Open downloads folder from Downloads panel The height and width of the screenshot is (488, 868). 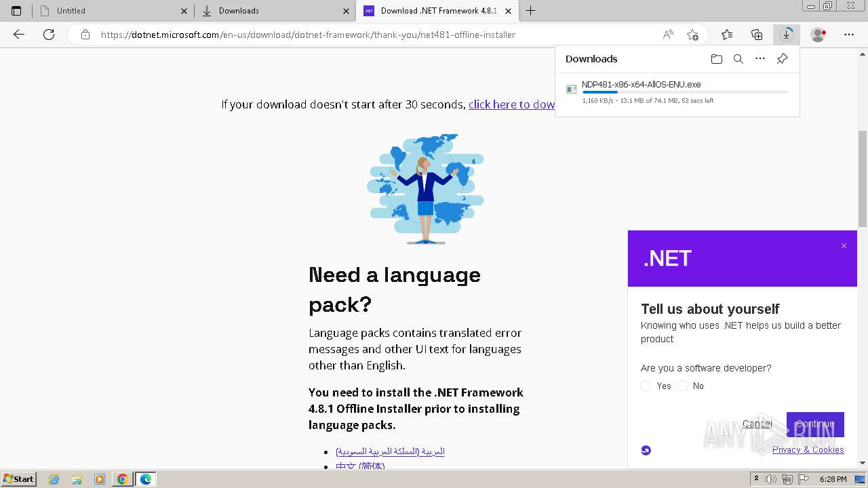pyautogui.click(x=717, y=59)
